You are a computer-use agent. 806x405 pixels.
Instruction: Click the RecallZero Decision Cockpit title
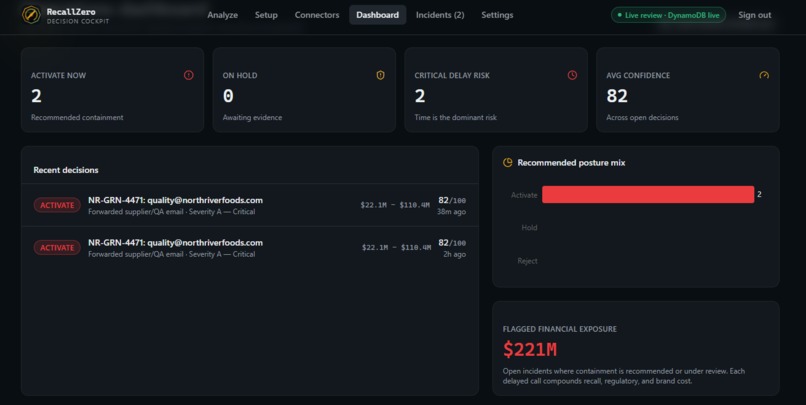click(78, 16)
